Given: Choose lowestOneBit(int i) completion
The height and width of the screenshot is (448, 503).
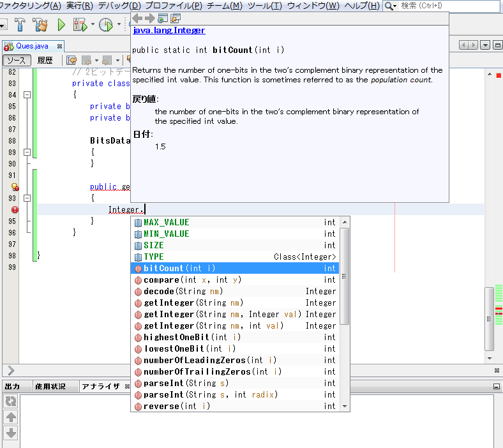Looking at the screenshot, I should pyautogui.click(x=235, y=348).
